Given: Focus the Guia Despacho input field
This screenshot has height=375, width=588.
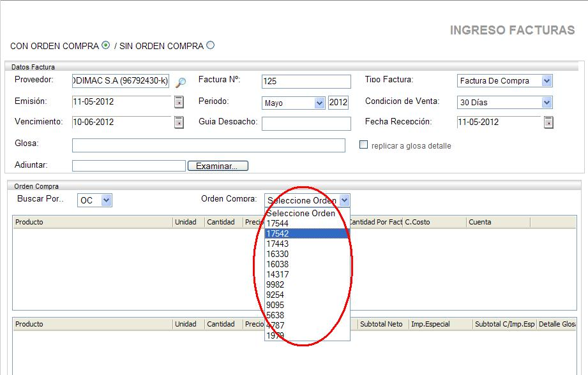Looking at the screenshot, I should pyautogui.click(x=306, y=124).
